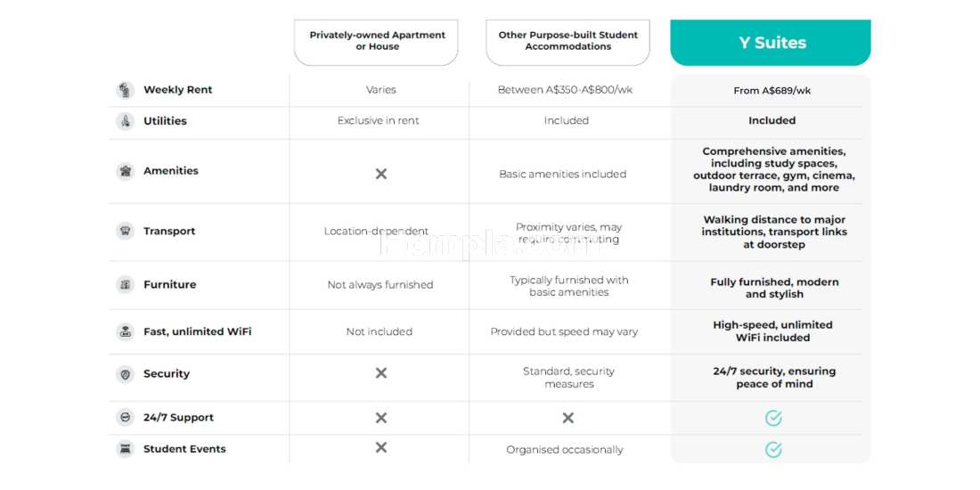Screen dimensions: 980x490
Task: Click the Student Events icon
Action: 126,449
